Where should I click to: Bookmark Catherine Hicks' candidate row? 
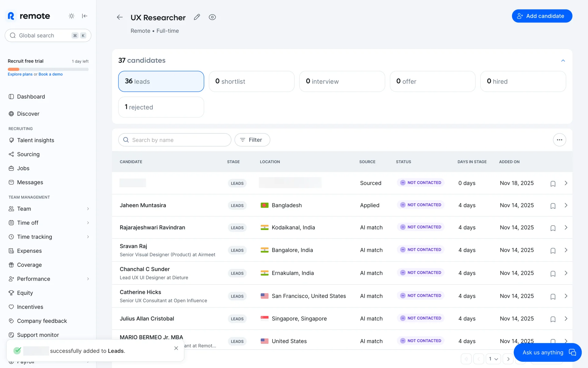(x=553, y=297)
